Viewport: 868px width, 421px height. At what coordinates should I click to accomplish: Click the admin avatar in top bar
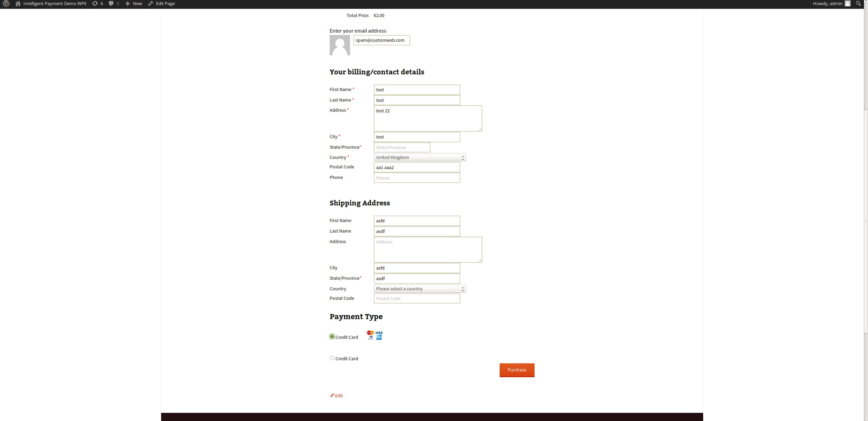pos(848,4)
